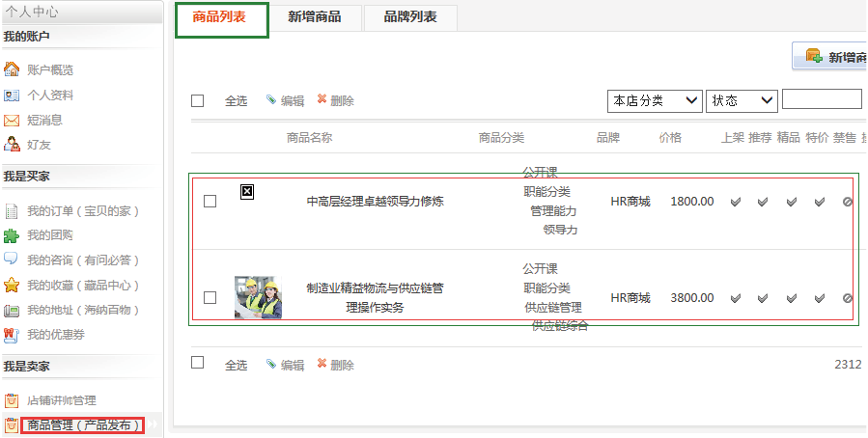This screenshot has width=868, height=438.
Task: Click the 短消息 envelope icon
Action: click(x=12, y=120)
